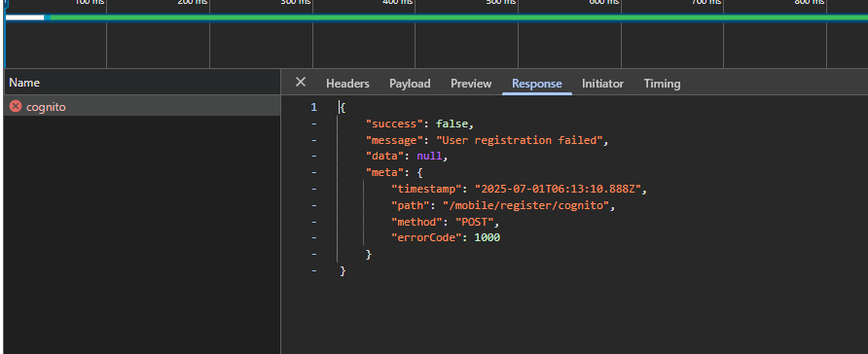Switch to the Payload tab
Image resolution: width=868 pixels, height=354 pixels.
pos(410,84)
